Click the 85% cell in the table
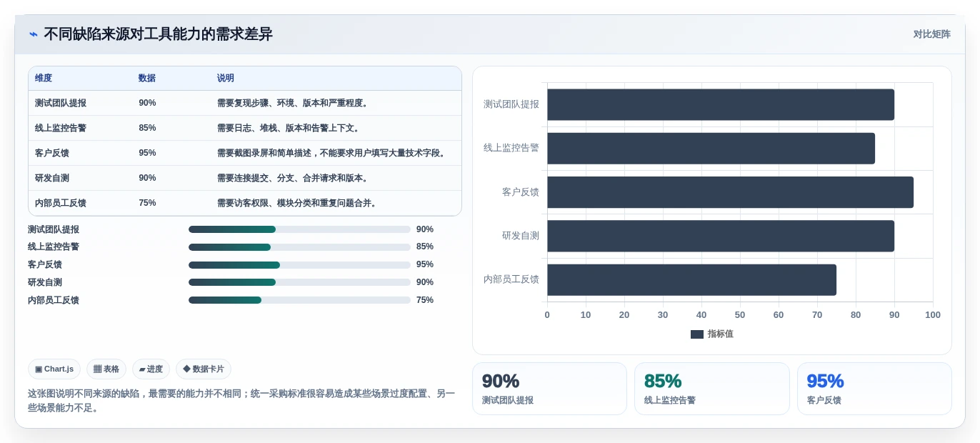 pos(147,128)
